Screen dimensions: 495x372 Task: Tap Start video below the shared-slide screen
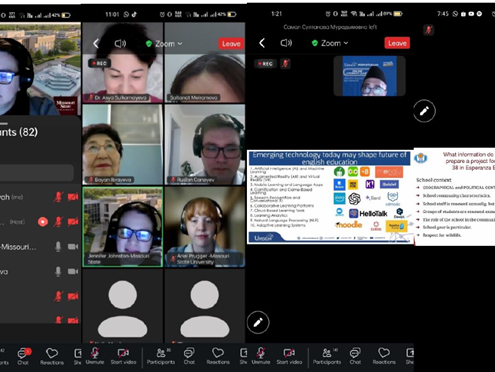tap(289, 356)
